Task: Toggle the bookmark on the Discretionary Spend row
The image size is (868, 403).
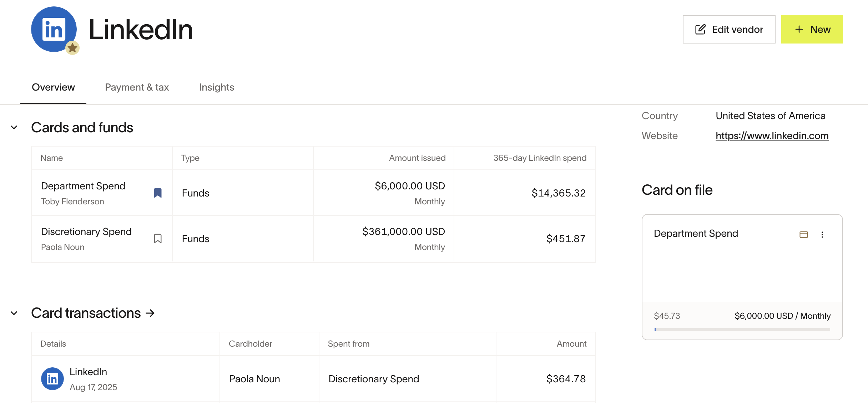Action: (x=158, y=239)
